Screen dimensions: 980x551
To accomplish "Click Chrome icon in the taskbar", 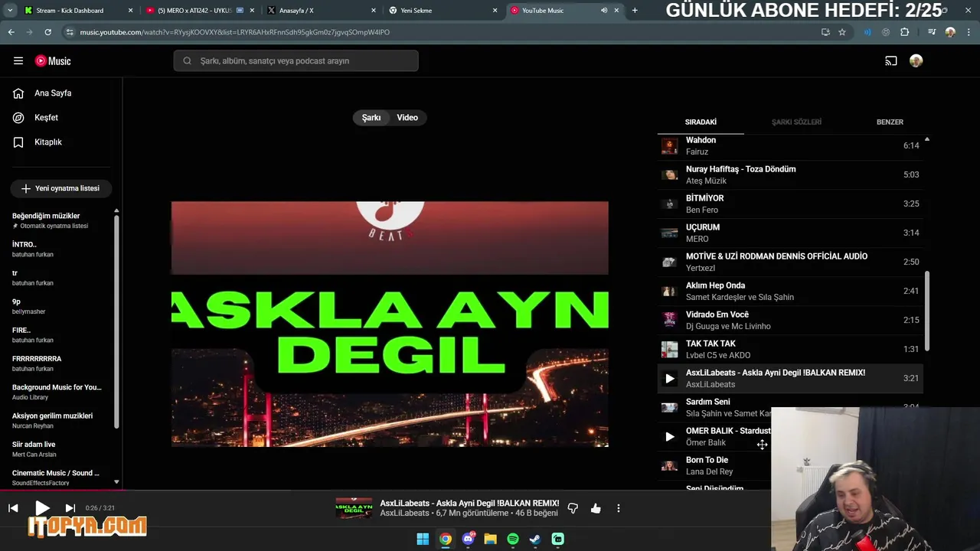I will click(x=445, y=539).
